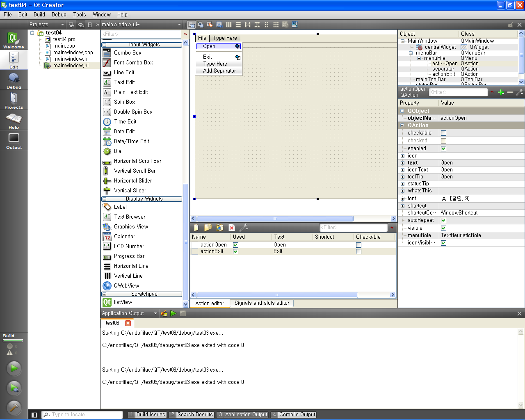Collapse the Input Widgets category
Screen dimensions: 525x420
tap(104, 45)
